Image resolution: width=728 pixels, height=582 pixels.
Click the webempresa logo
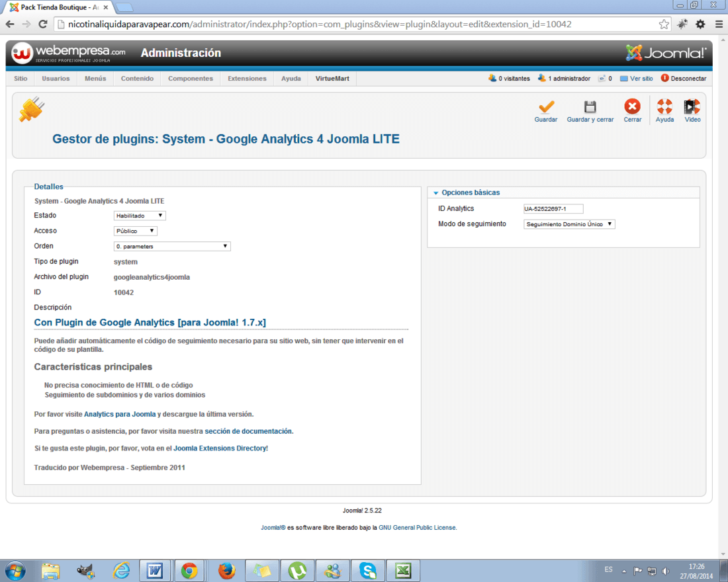tap(69, 53)
